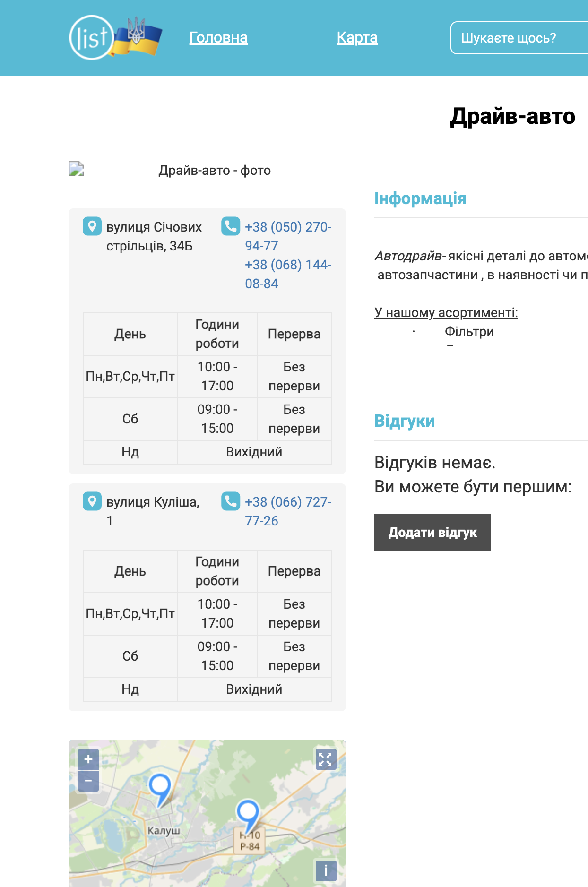Click the Драйв-авто page heading
The height and width of the screenshot is (887, 588).
pos(512,116)
